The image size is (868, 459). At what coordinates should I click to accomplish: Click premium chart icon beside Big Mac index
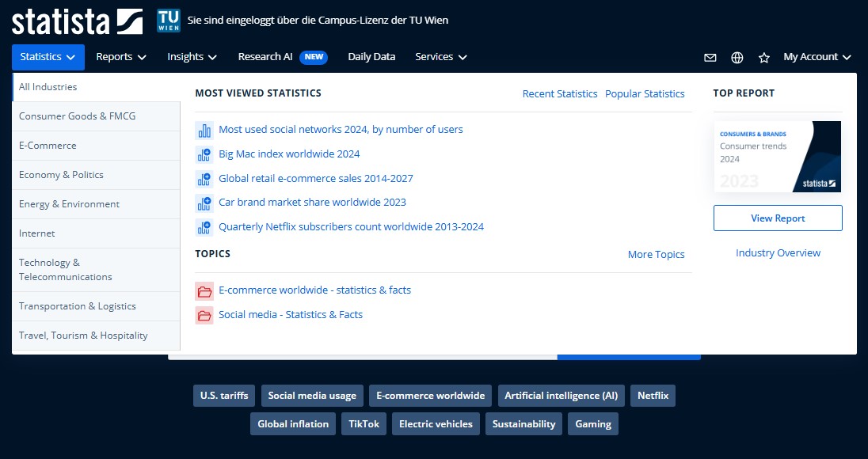click(204, 154)
